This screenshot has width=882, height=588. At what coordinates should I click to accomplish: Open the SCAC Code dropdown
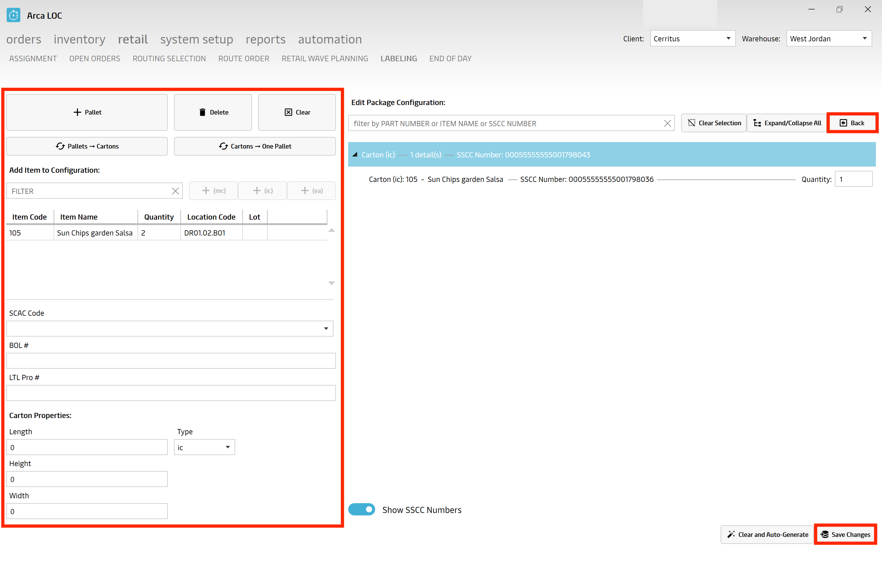click(x=169, y=329)
